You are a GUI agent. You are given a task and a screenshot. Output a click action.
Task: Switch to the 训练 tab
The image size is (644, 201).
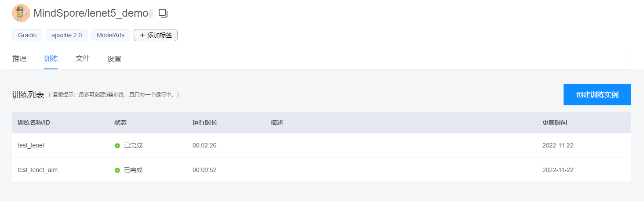(x=51, y=59)
